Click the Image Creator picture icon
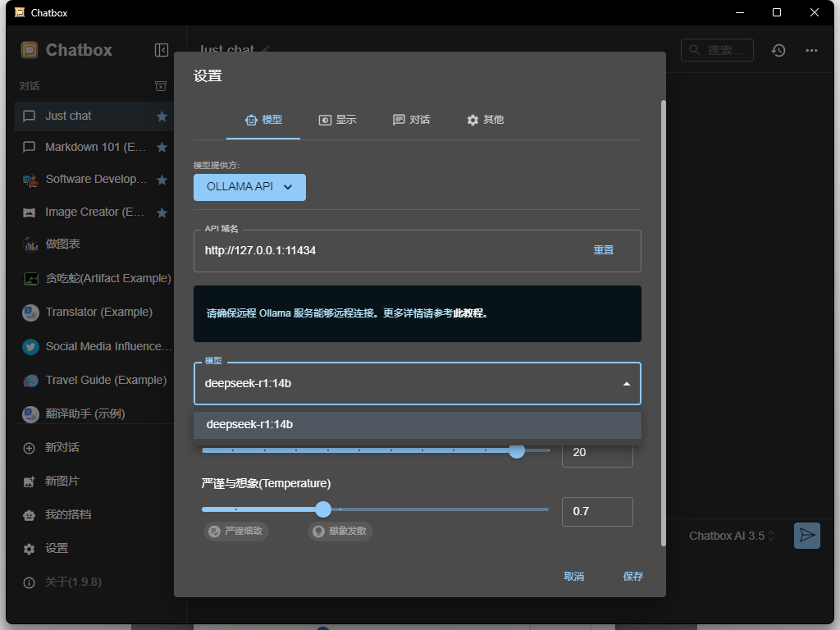 pos(29,212)
